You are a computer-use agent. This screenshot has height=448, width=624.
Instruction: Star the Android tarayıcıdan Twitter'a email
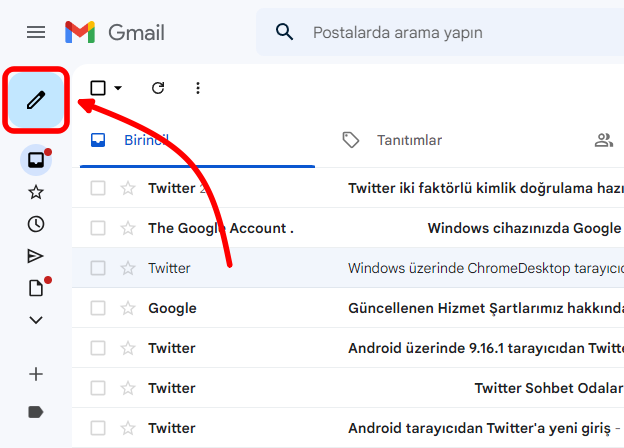click(128, 428)
